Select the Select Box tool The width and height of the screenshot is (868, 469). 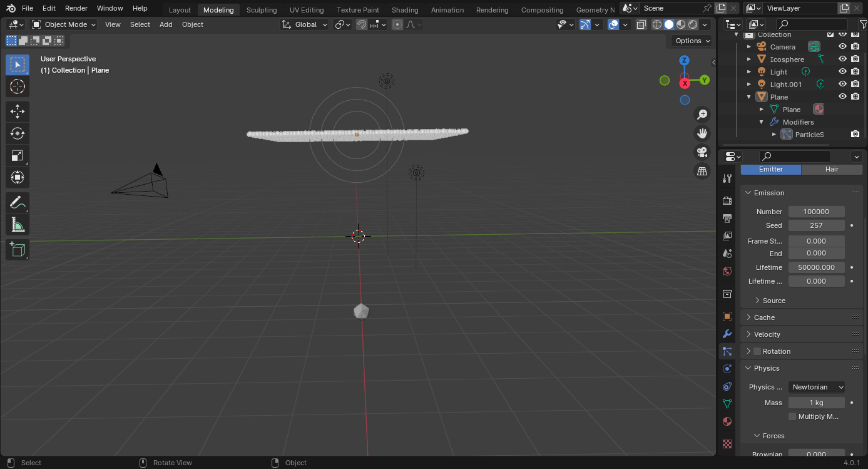(x=18, y=64)
